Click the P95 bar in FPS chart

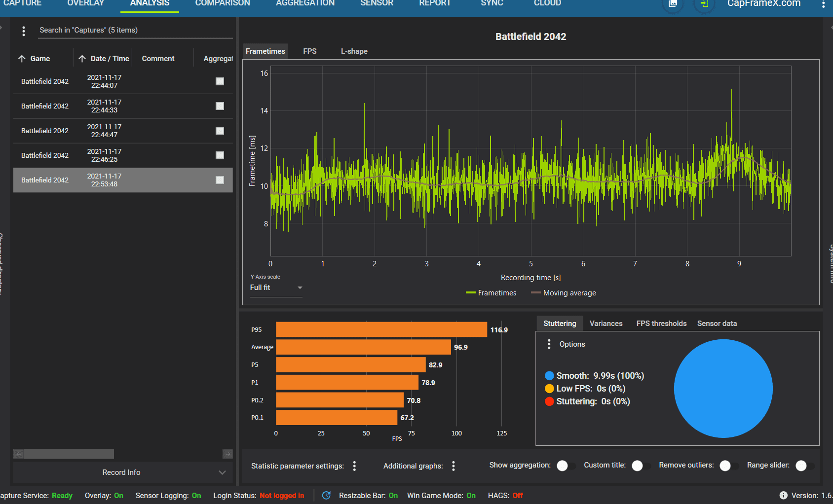381,329
